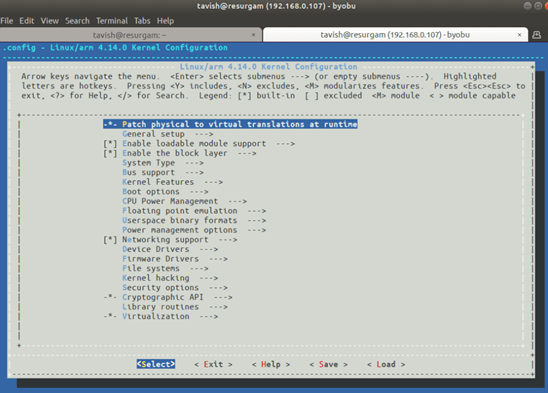This screenshot has width=548, height=393.
Task: Toggle the Networking support checkbox
Action: [110, 240]
